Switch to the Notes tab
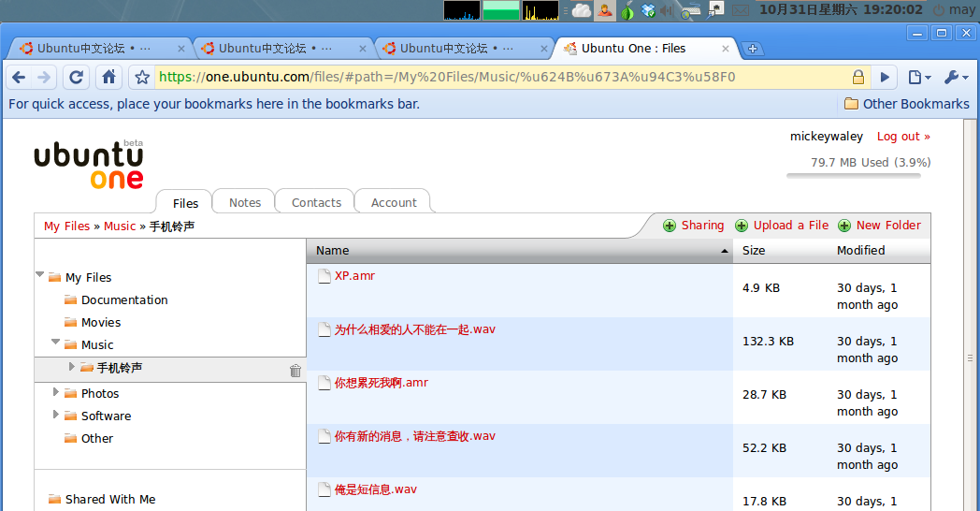This screenshot has height=511, width=980. [244, 202]
